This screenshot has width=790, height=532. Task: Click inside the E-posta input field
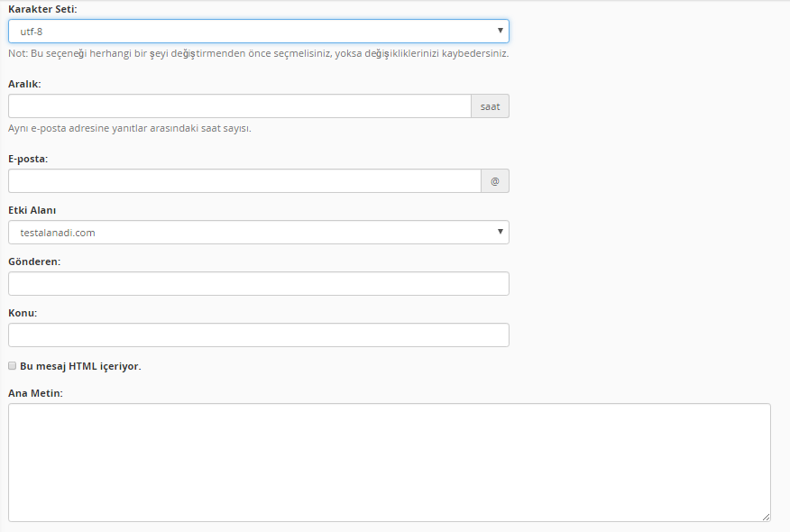click(244, 181)
